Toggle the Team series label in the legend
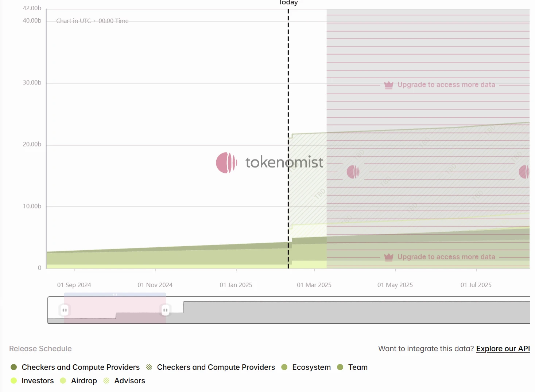 click(x=357, y=367)
